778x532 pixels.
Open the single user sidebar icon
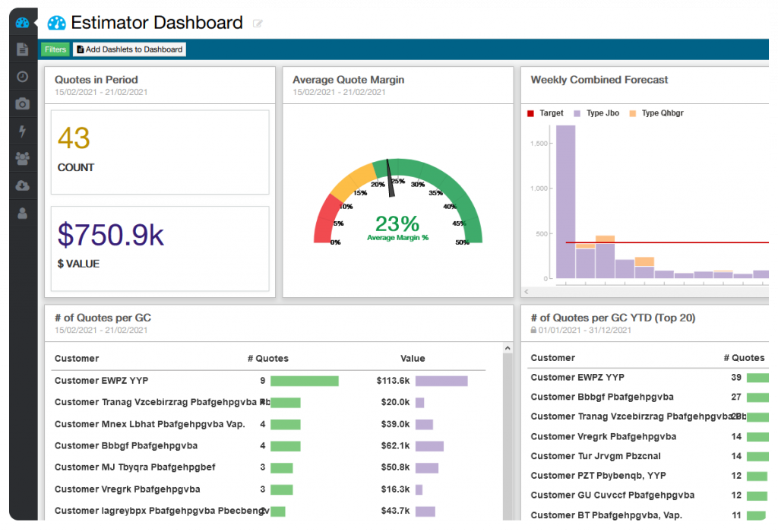22,214
